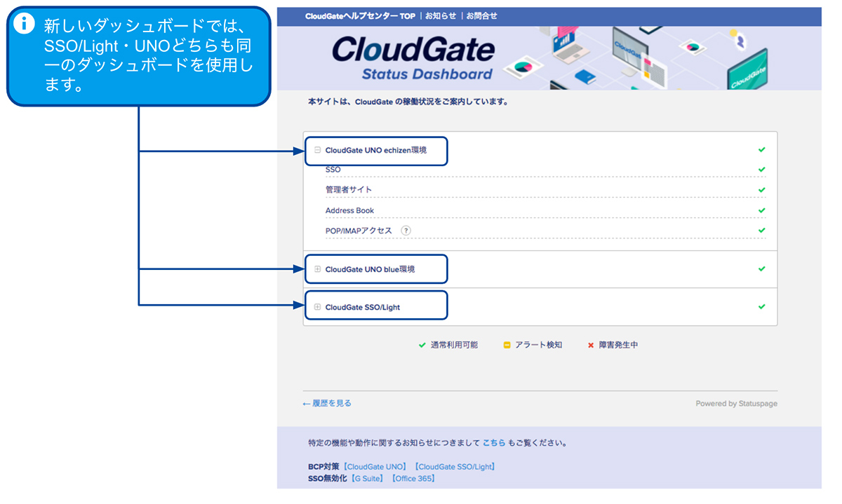Click the CloudGate SSO/Light title text
Screen dimensions: 842x504
363,307
